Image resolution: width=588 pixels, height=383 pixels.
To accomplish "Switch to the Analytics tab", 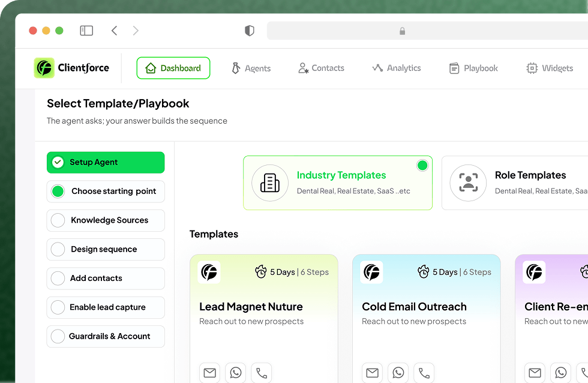I will coord(396,68).
